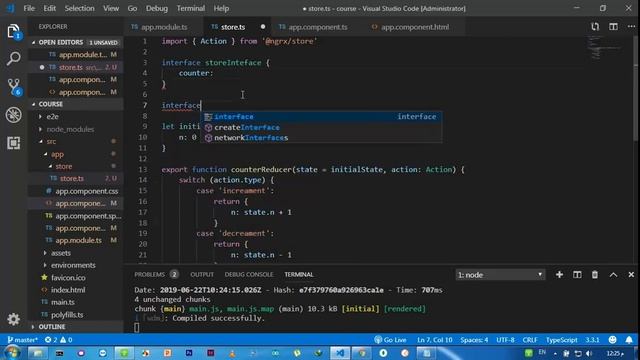Select 'interface' keyword suggestion

pos(321,117)
